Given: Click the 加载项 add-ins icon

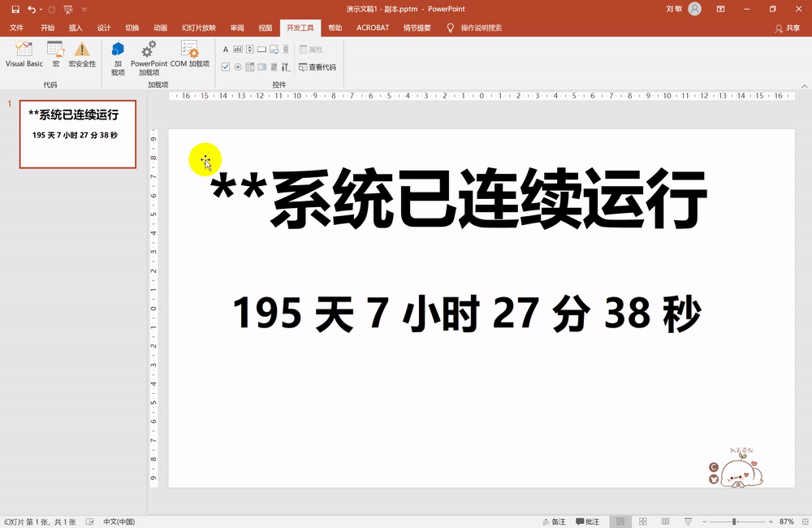Looking at the screenshot, I should [118, 58].
